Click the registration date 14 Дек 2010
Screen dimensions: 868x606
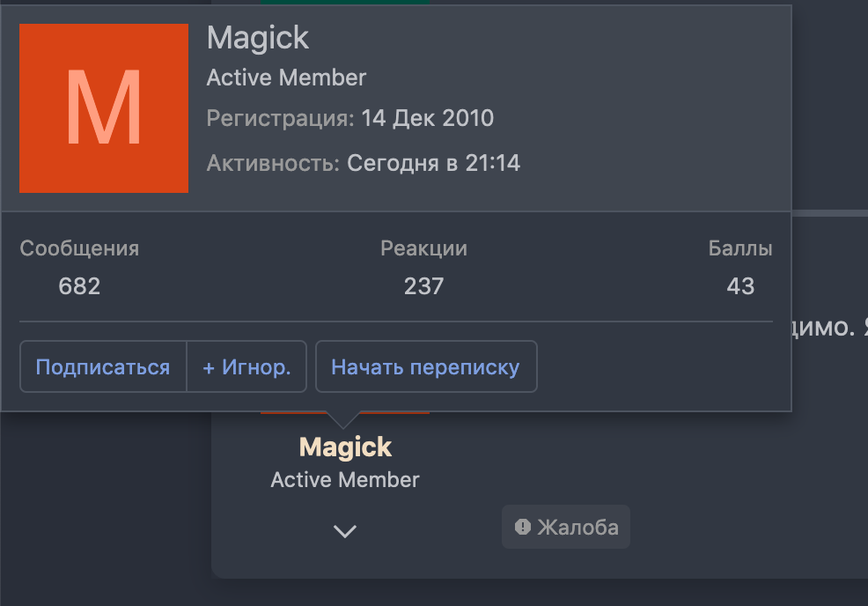point(427,118)
